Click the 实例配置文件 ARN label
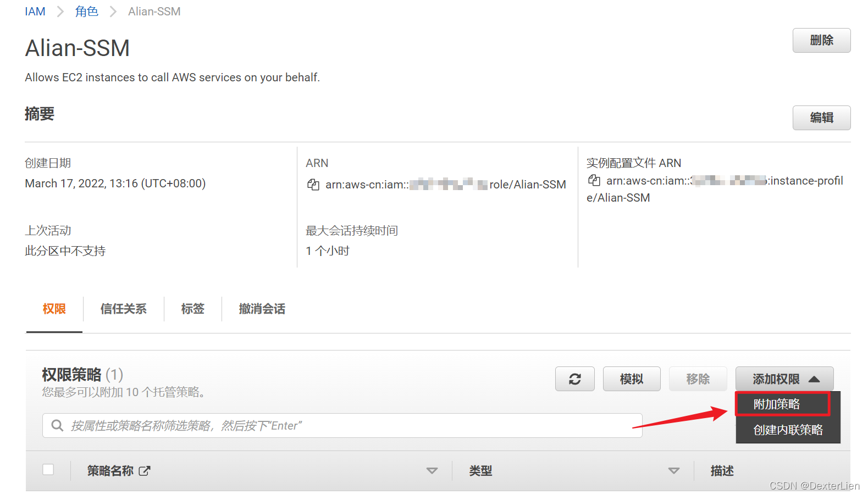The width and height of the screenshot is (868, 495). 634,163
